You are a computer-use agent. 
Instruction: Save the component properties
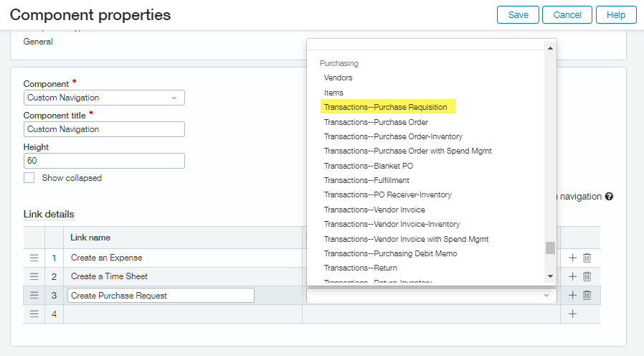click(518, 15)
